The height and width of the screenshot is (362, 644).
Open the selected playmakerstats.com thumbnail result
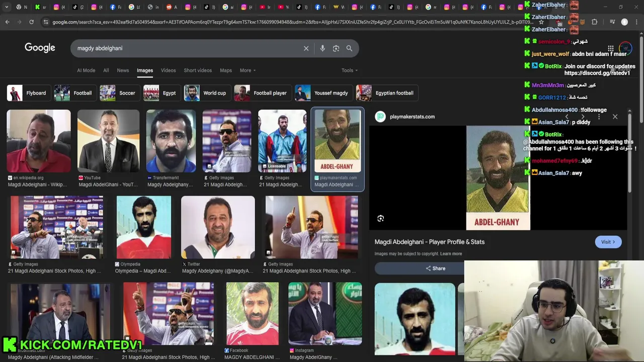click(x=337, y=149)
